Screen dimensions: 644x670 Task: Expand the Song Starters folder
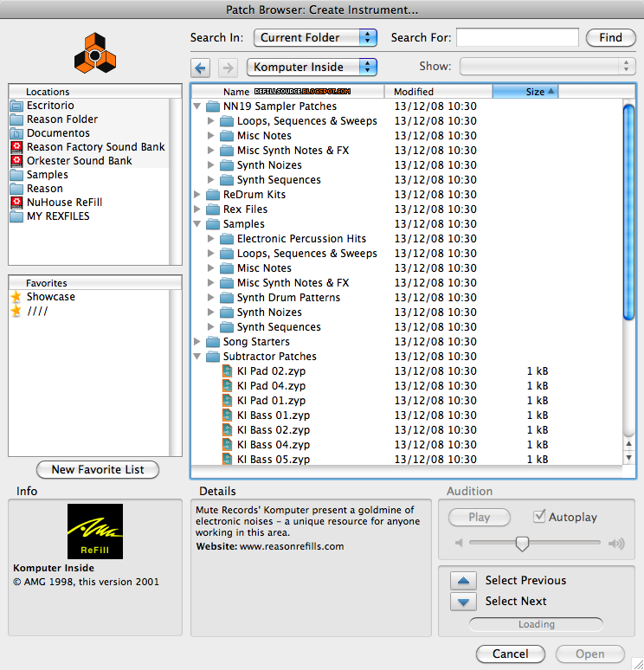[x=197, y=341]
